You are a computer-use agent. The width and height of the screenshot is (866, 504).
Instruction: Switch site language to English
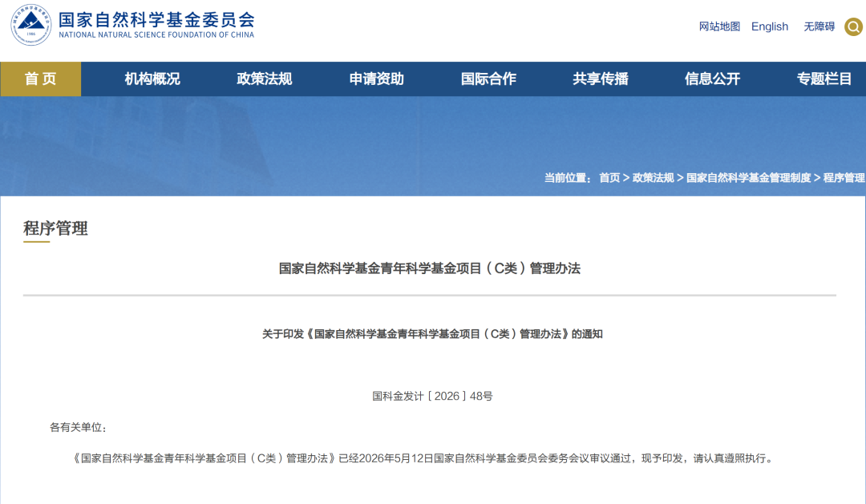[x=769, y=26]
